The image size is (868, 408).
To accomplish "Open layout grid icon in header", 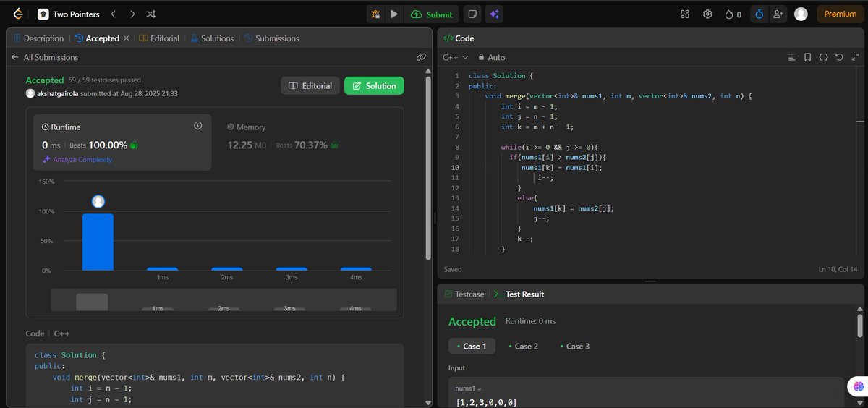I will 686,14.
